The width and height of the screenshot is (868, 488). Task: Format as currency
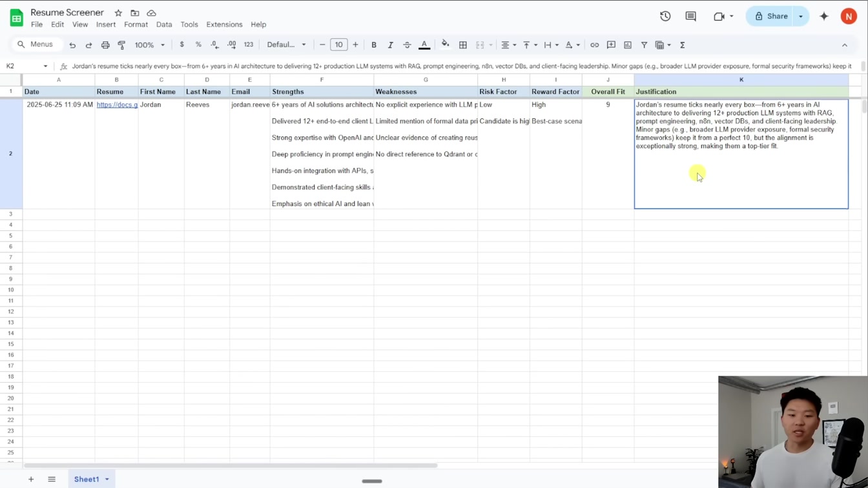[182, 45]
